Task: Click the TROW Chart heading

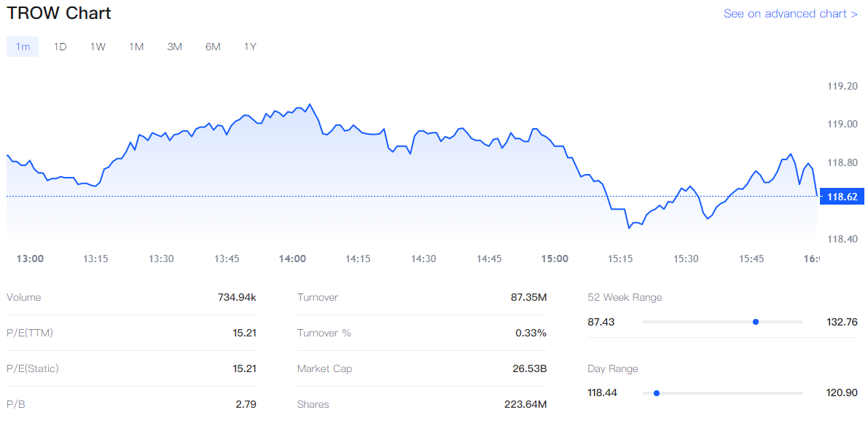Action: tap(59, 13)
